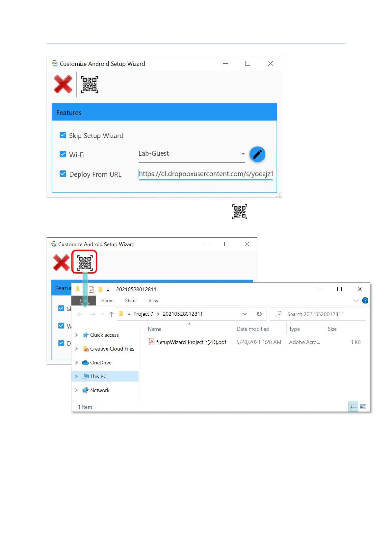Toggle Deploy From URL checkbox in top window

pos(63,174)
